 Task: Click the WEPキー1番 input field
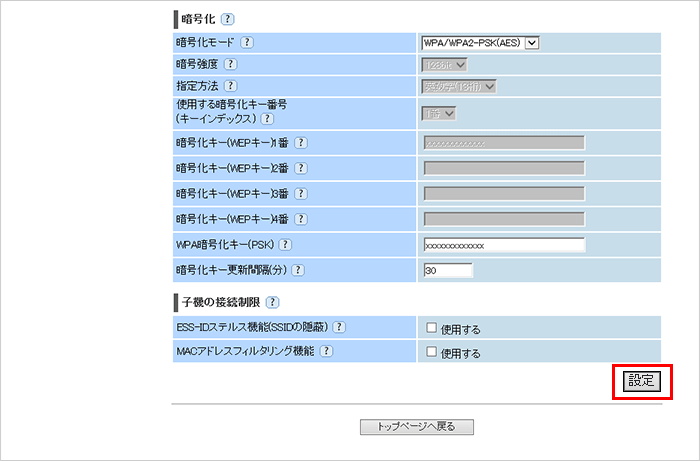pos(504,143)
